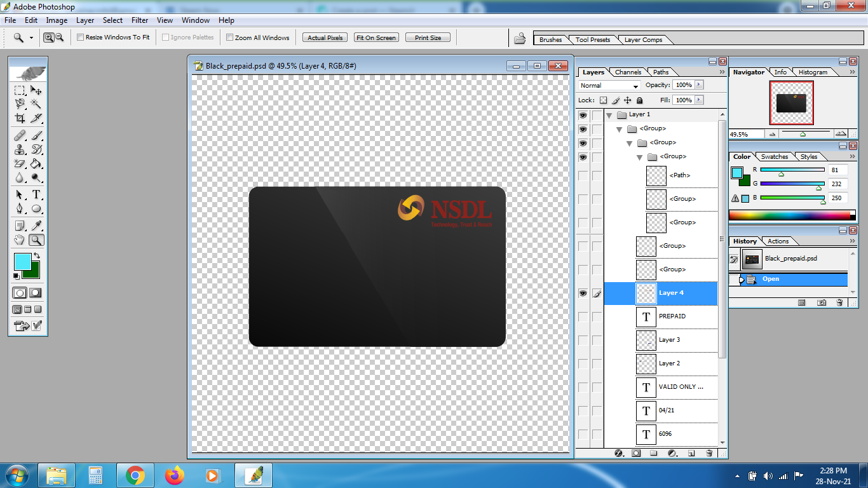This screenshot has height=488, width=868.
Task: Open the blend mode Normal dropdown
Action: (x=609, y=85)
